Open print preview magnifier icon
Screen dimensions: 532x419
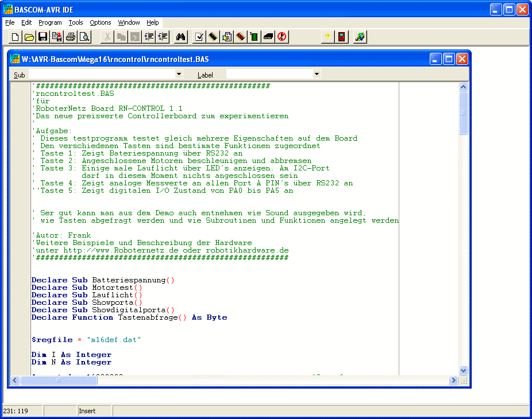point(84,37)
